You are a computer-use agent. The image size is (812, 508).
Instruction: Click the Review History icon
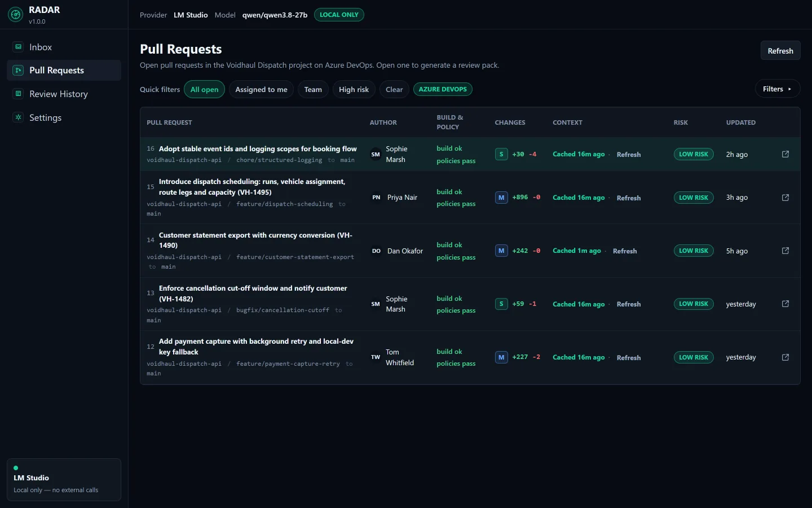(19, 94)
